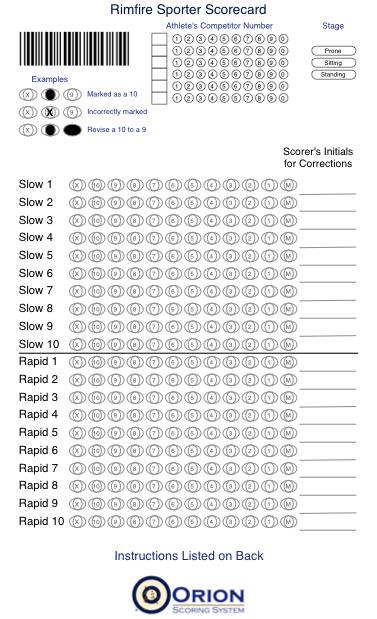The height and width of the screenshot is (619, 377).
Task: Mark the 7 bubble for Rapid 4
Action: pos(154,415)
